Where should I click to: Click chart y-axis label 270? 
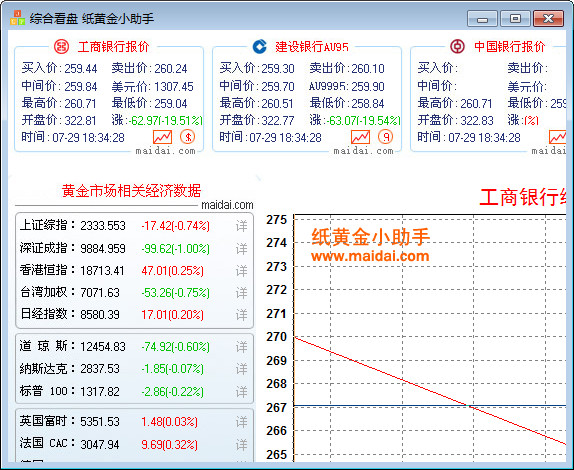[x=276, y=337]
